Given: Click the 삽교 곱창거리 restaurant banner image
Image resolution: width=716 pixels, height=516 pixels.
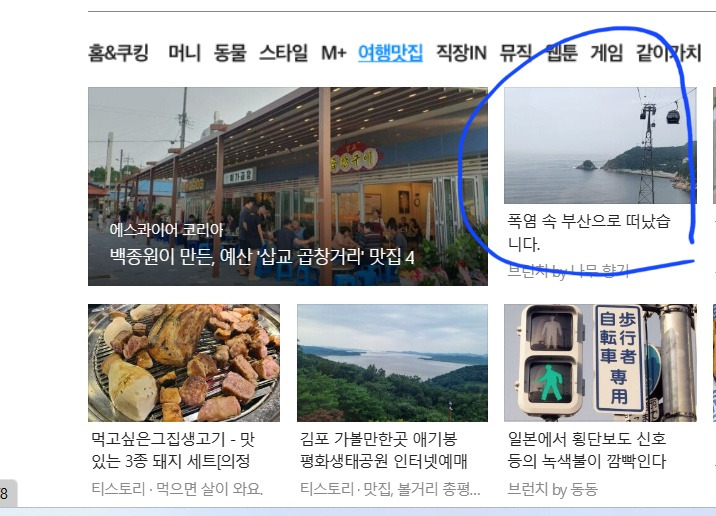Looking at the screenshot, I should pyautogui.click(x=288, y=186).
